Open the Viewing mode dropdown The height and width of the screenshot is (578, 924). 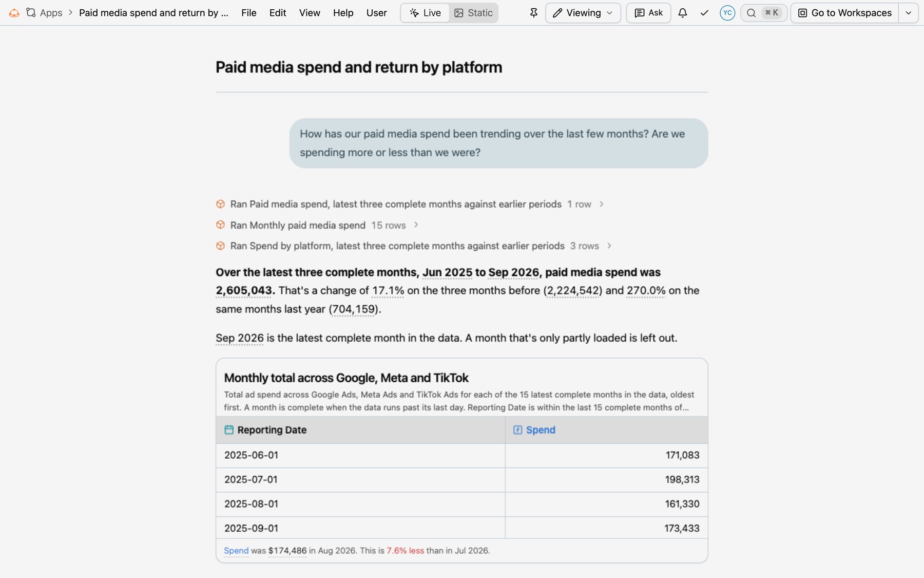point(583,13)
